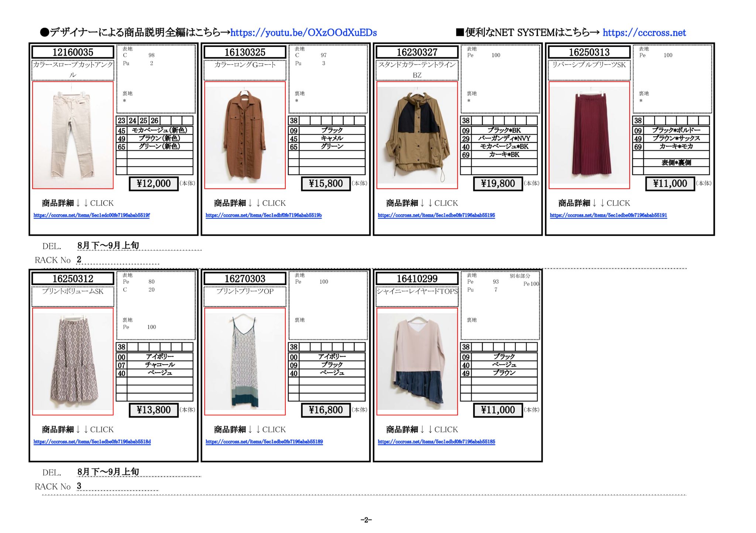This screenshot has width=756, height=533.
Task: Click size 24 cell for ankle pants
Action: point(133,121)
